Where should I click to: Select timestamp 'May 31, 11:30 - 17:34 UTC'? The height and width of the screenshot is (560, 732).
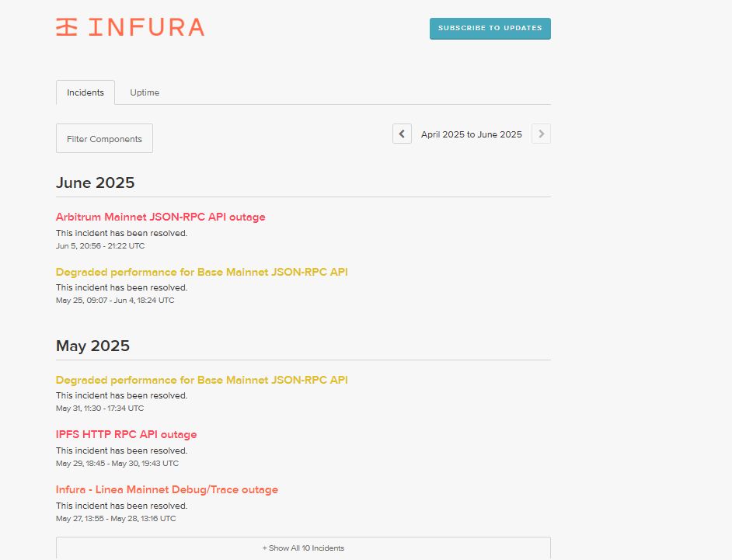(100, 409)
